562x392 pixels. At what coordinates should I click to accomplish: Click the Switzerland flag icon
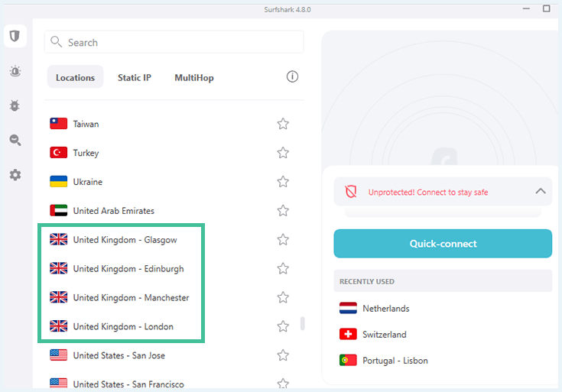point(348,335)
